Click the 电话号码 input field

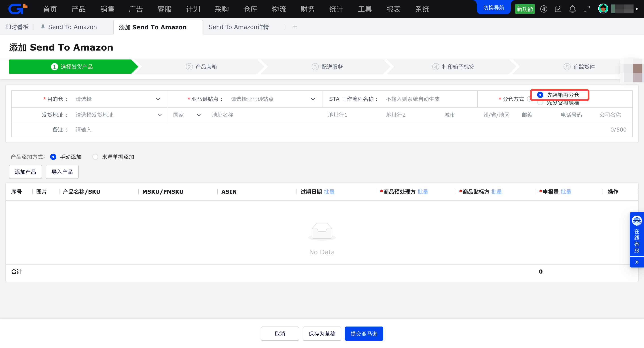(x=576, y=115)
